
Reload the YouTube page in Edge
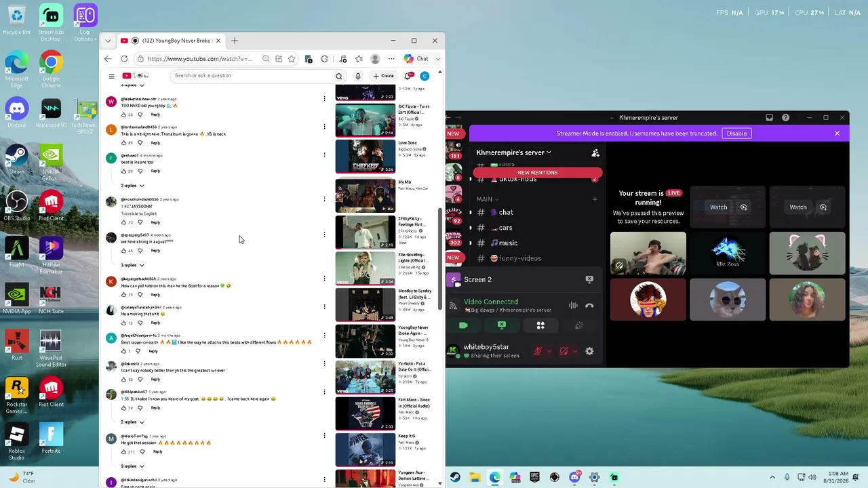tap(124, 59)
